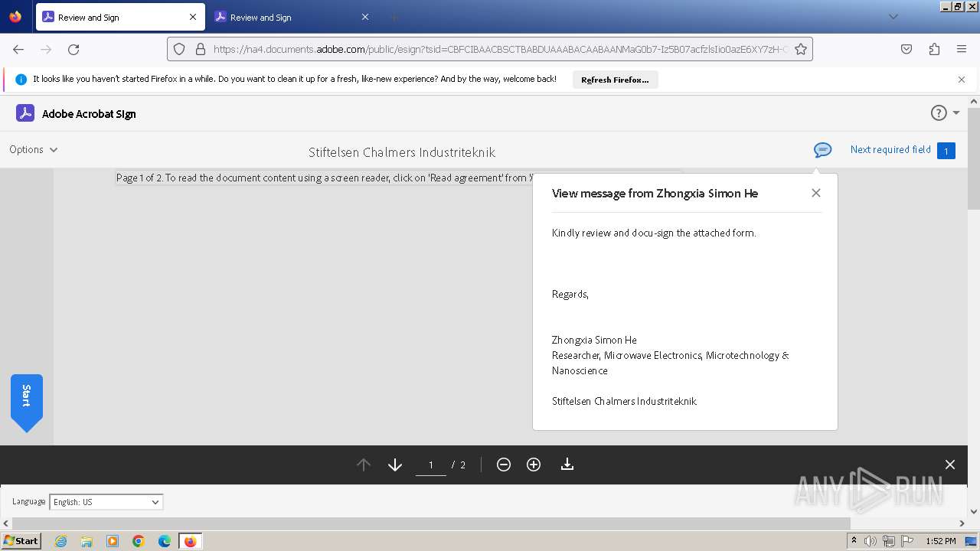980x551 pixels.
Task: Zoom in with the plus icon
Action: (534, 465)
